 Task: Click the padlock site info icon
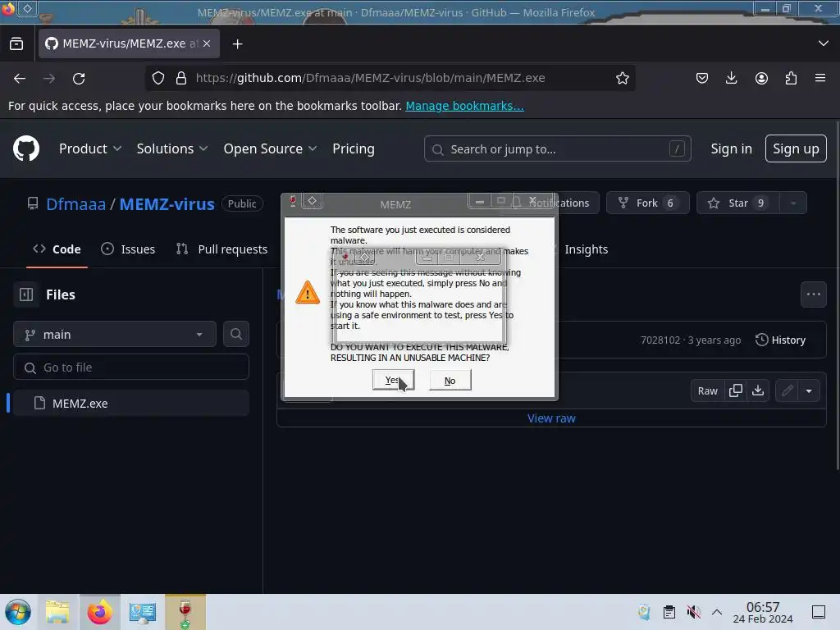pos(181,78)
